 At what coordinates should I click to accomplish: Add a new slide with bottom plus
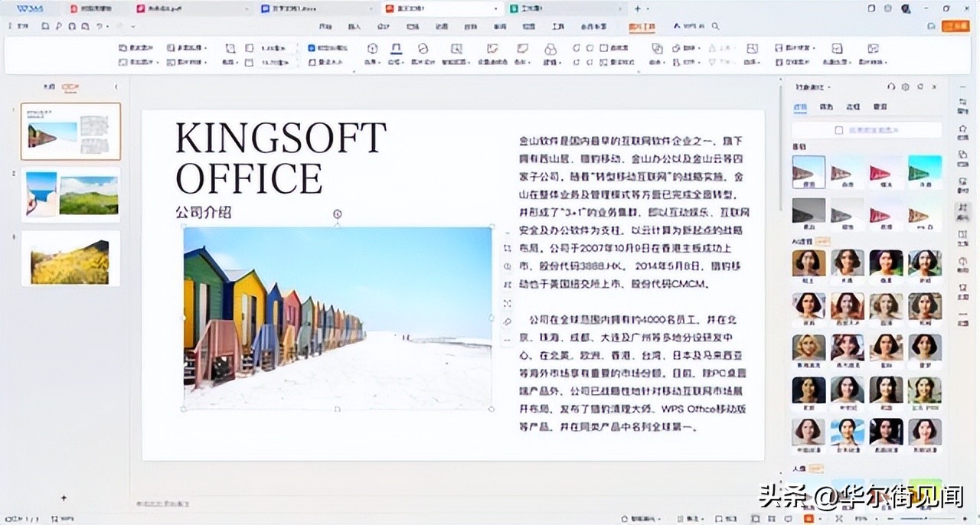coord(64,498)
